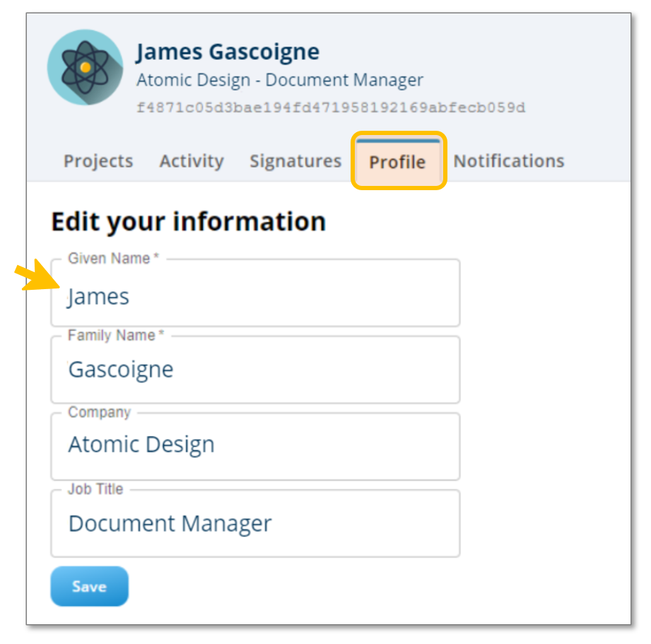
Task: Go to the Signatures tab
Action: coord(295,161)
